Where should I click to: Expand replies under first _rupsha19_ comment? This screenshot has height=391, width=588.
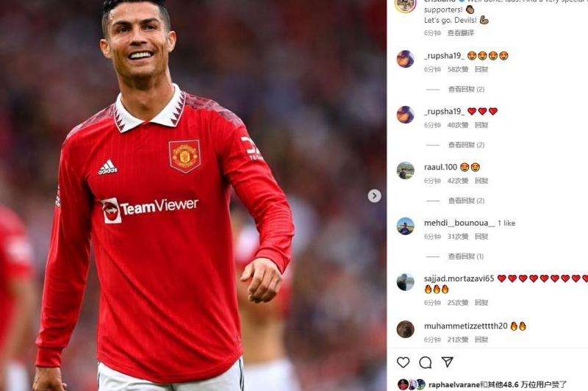[x=466, y=89]
